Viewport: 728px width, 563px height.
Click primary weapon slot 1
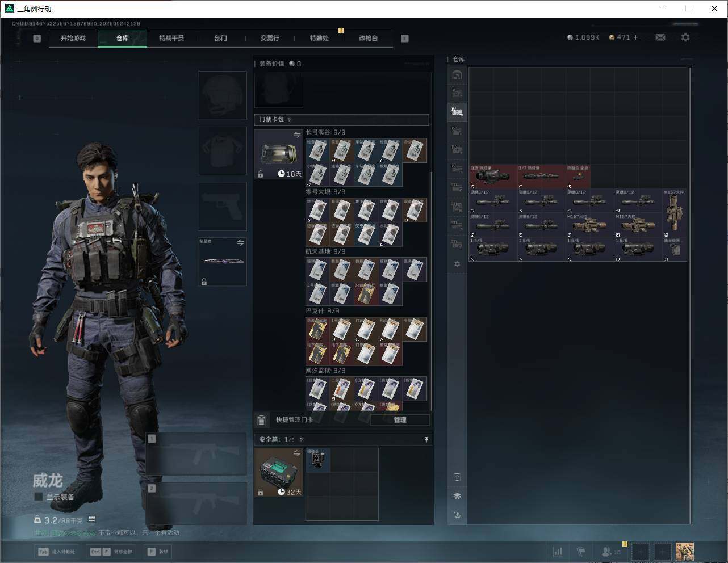pos(196,454)
